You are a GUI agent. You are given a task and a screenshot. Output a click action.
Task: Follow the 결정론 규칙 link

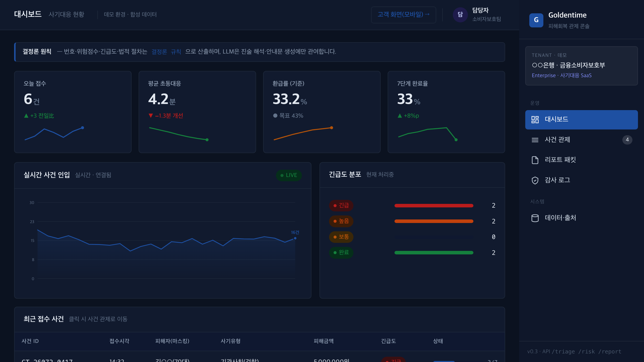point(166,52)
